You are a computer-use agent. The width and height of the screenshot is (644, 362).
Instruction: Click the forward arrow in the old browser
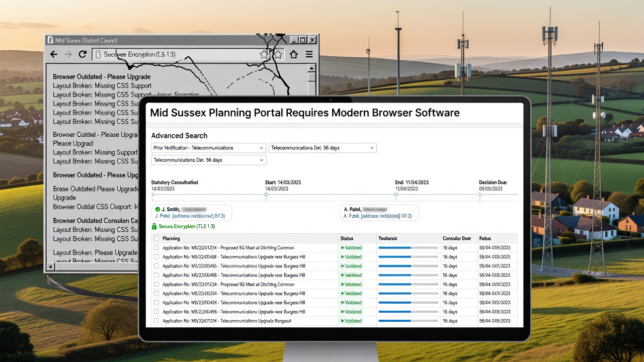click(68, 54)
